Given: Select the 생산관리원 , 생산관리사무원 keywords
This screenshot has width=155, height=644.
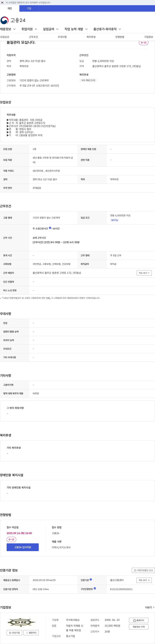Looking at the screenshot, I should (x=46, y=171).
